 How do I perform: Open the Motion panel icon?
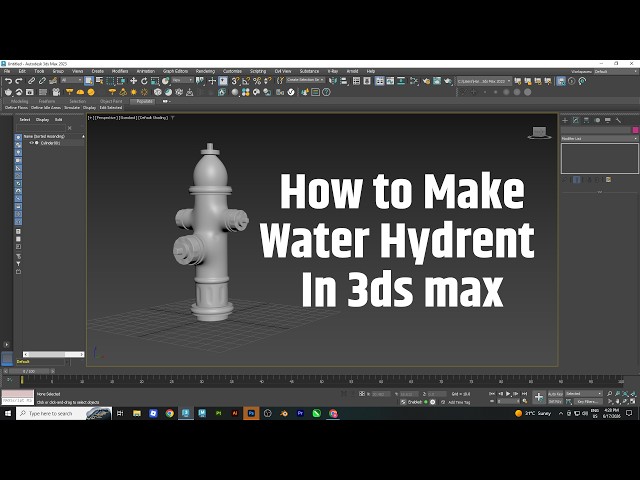point(597,120)
